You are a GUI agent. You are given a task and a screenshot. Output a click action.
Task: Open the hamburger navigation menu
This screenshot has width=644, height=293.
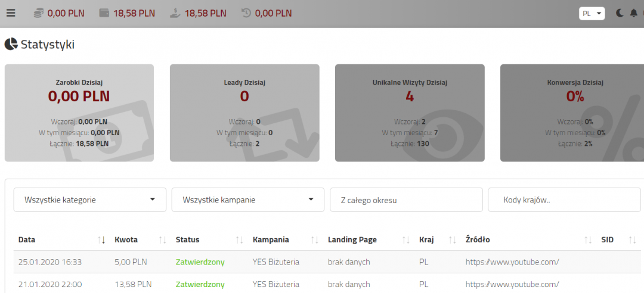coord(11,13)
